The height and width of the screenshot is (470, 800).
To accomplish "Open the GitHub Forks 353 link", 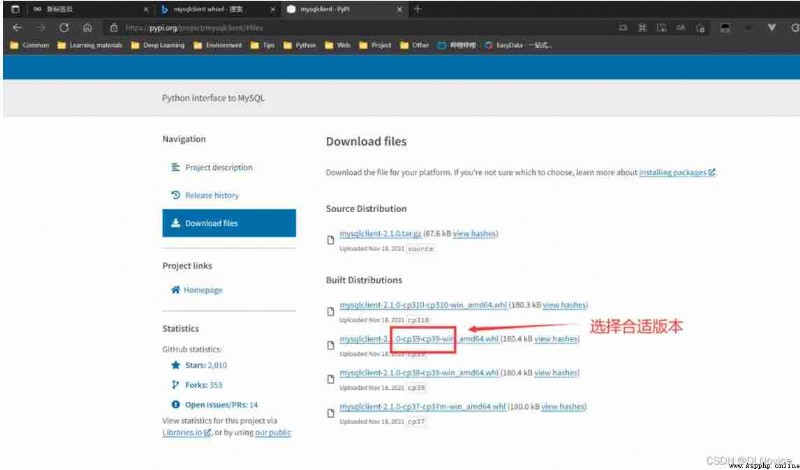I will click(197, 385).
